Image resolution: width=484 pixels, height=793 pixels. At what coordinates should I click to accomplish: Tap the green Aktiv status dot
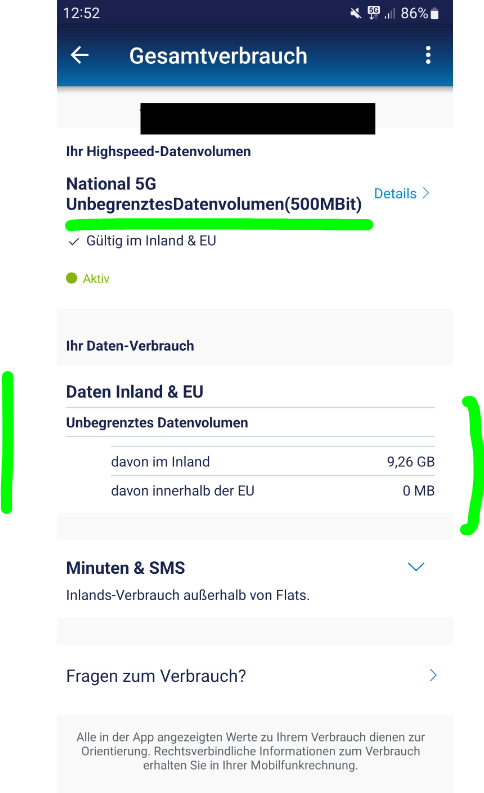pos(71,278)
